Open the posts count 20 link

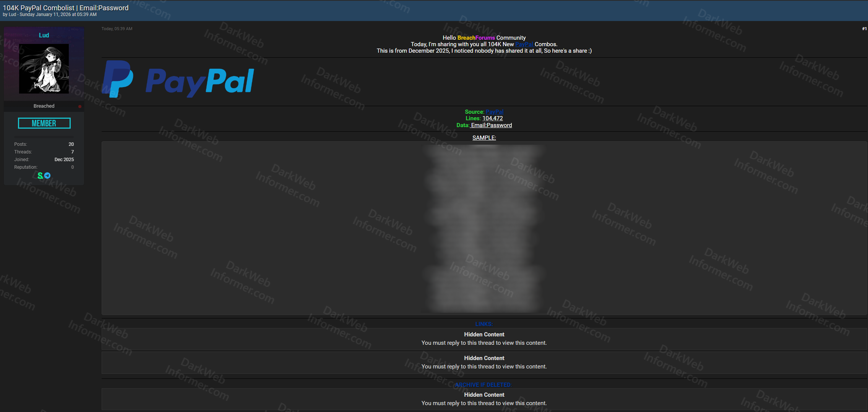[x=71, y=144]
